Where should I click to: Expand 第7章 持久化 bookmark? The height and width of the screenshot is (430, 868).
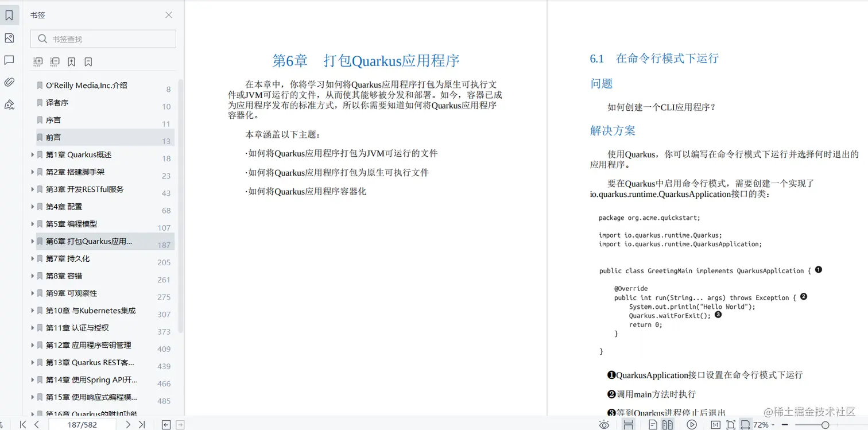[x=33, y=258]
